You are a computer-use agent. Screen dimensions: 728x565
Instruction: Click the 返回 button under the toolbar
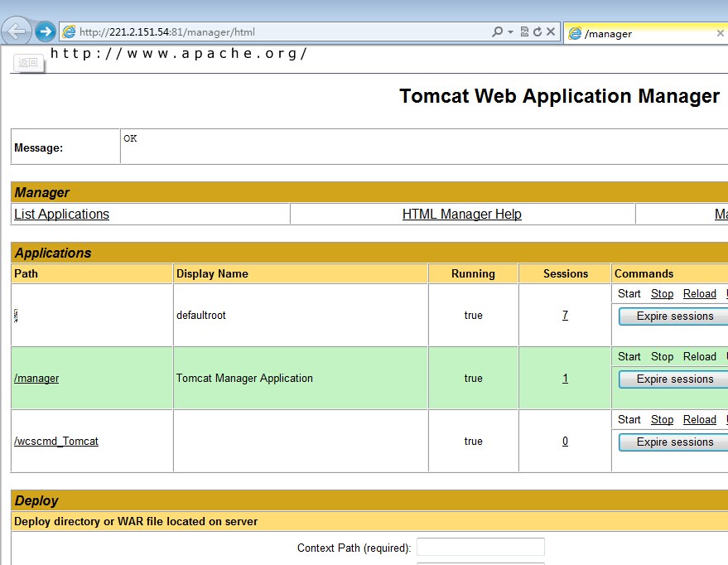click(x=28, y=63)
